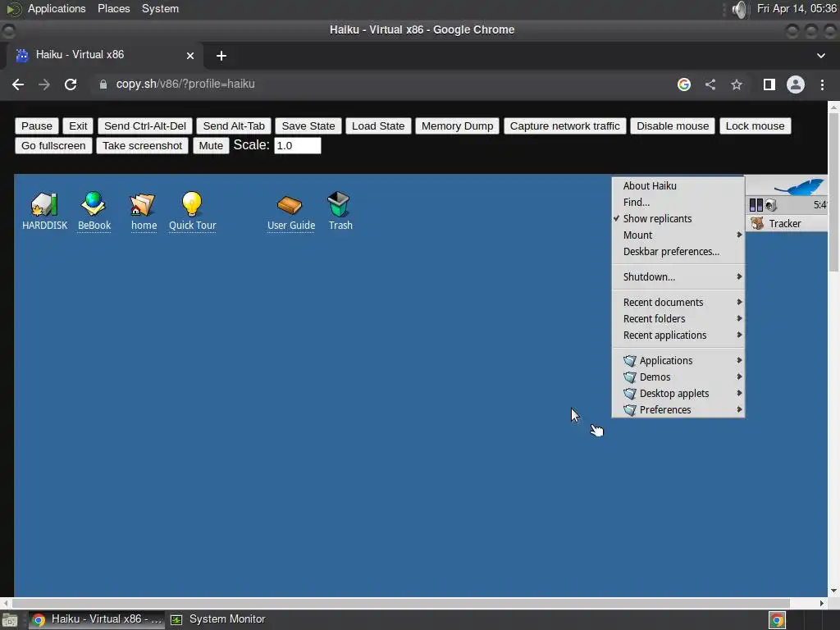
Task: Click the volume speaker icon in top panel
Action: point(740,9)
